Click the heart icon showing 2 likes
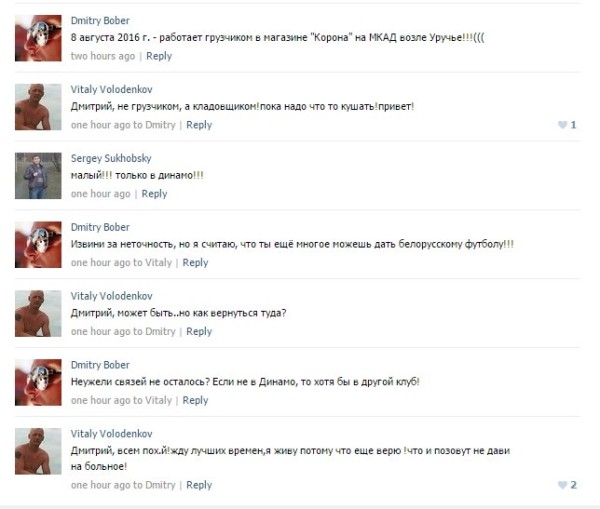Image resolution: width=600 pixels, height=509 pixels. pos(562,485)
